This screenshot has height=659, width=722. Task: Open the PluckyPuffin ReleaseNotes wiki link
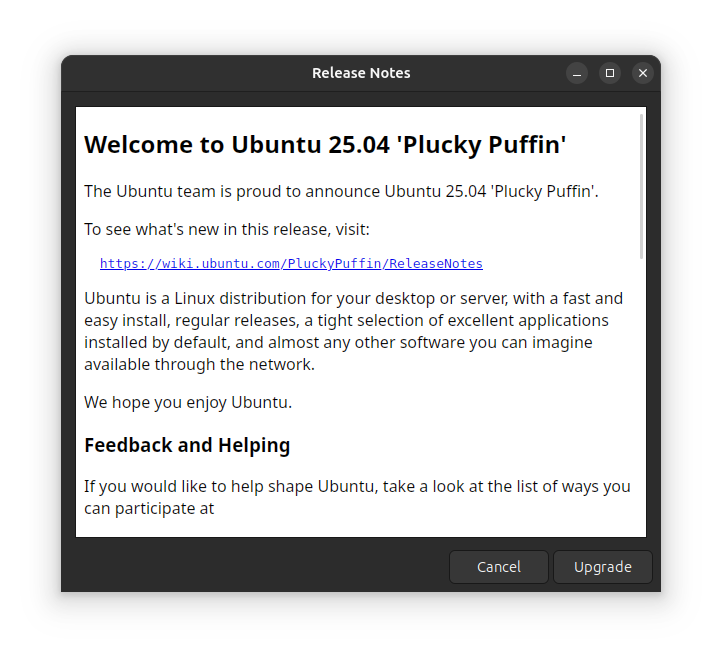coord(291,264)
